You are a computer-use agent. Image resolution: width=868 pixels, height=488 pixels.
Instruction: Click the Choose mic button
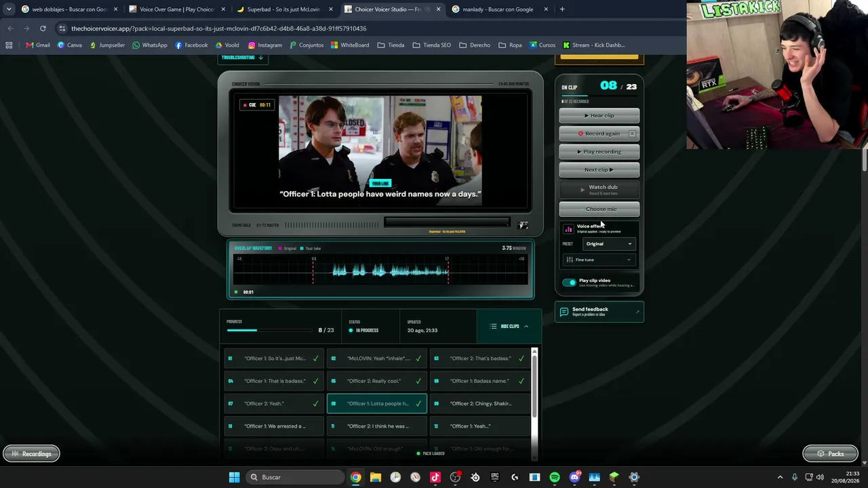599,209
